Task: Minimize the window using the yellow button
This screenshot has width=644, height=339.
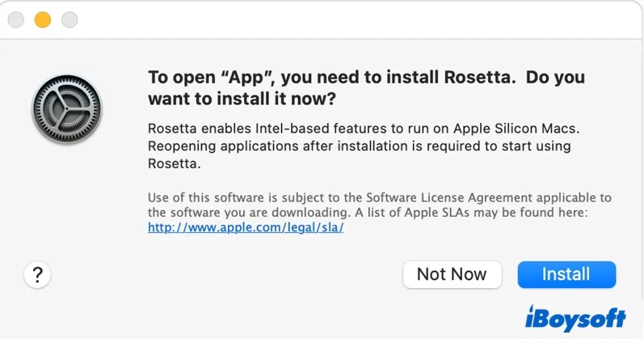Action: 41,19
